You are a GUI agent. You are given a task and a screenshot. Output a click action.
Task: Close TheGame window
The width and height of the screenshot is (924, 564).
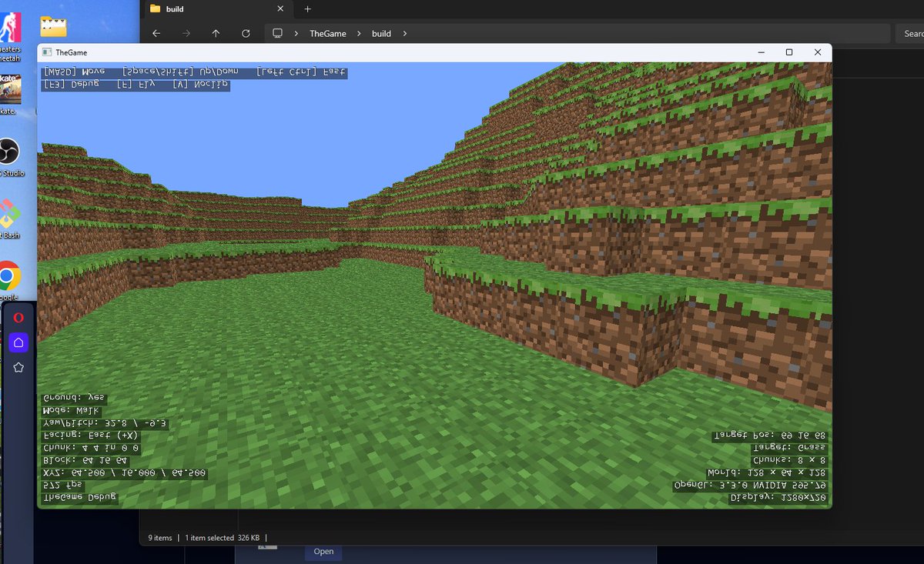[x=818, y=52]
